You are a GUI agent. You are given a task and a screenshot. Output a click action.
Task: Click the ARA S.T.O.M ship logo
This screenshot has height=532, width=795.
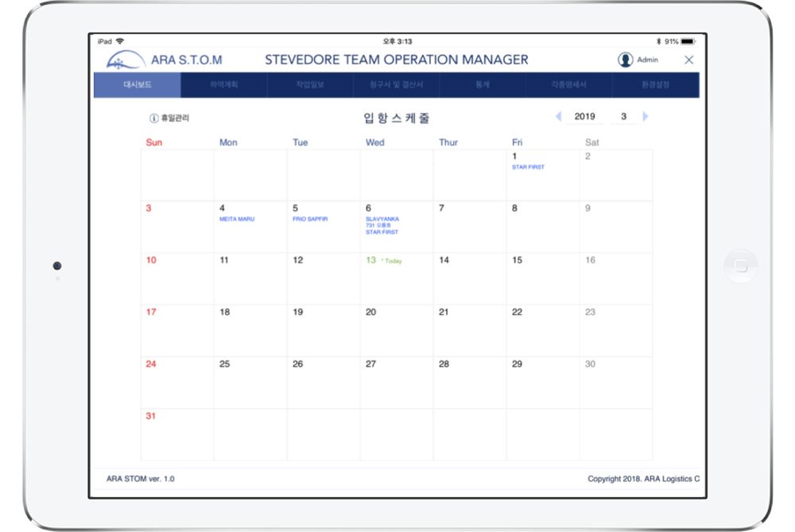coord(126,60)
